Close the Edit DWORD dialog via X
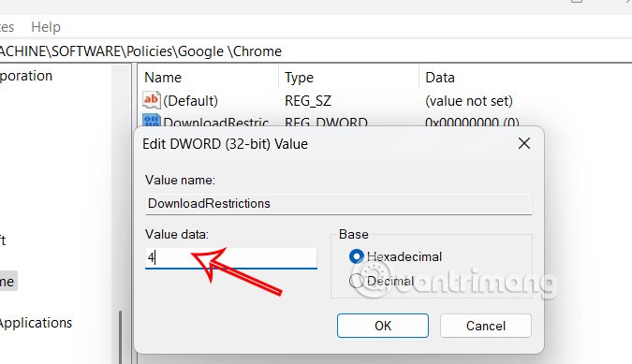 coord(524,143)
